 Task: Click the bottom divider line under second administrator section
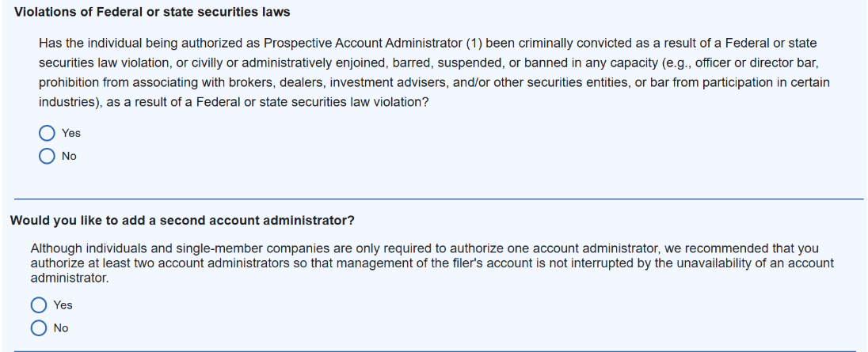click(436, 350)
